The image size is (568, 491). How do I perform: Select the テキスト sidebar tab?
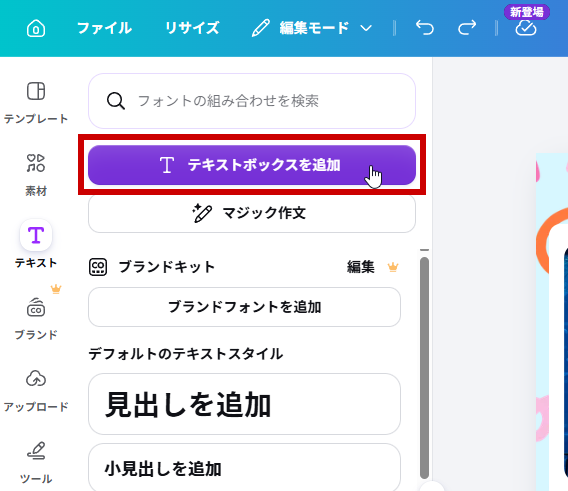point(36,244)
